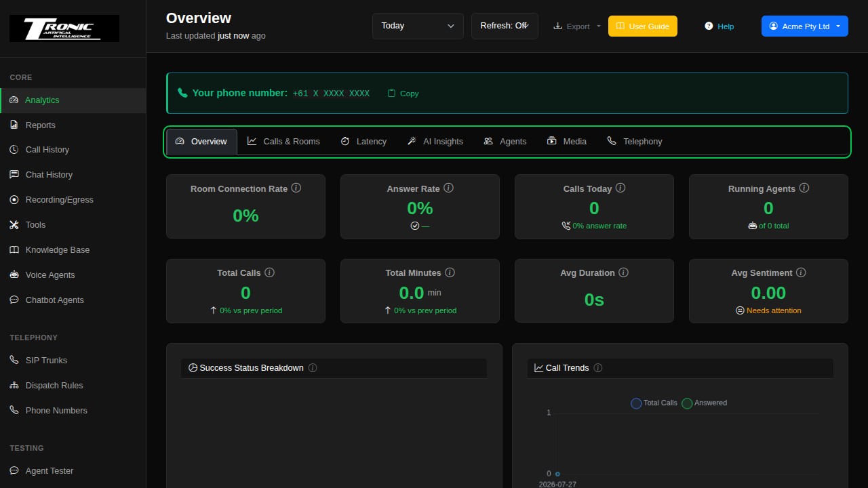Open Call History in the sidebar
Screen dimensions: 868x488
(73, 150)
